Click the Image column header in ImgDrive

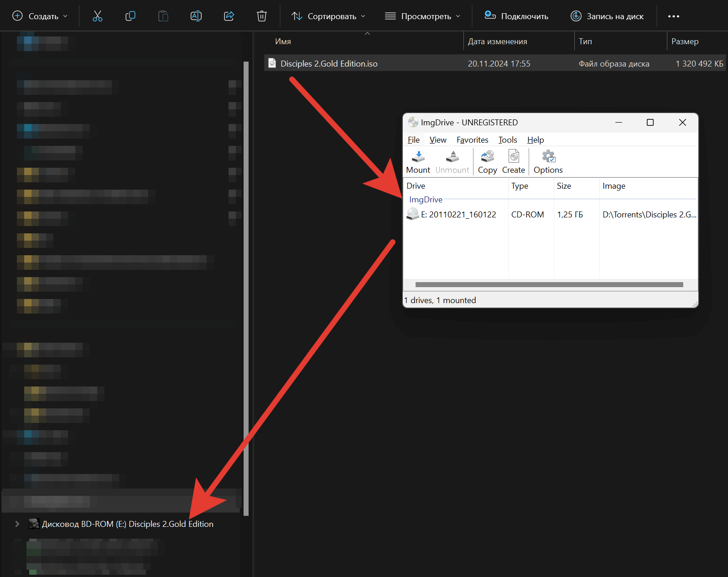click(x=648, y=186)
